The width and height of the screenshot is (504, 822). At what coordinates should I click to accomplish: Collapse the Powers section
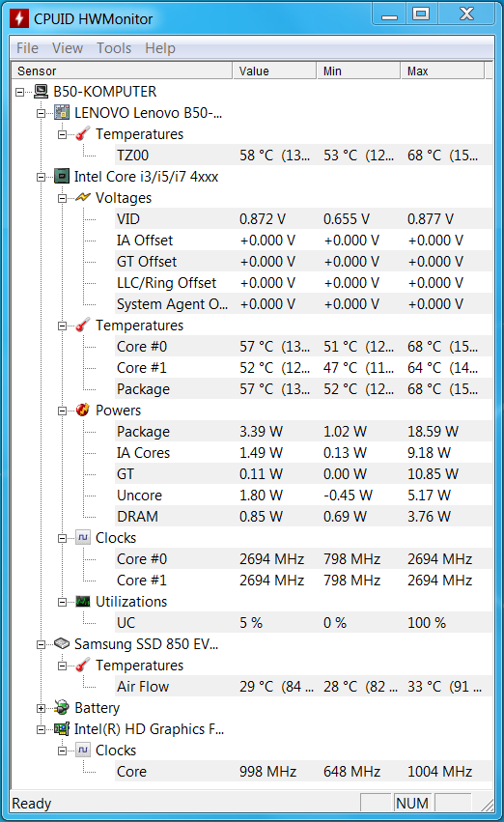click(62, 411)
